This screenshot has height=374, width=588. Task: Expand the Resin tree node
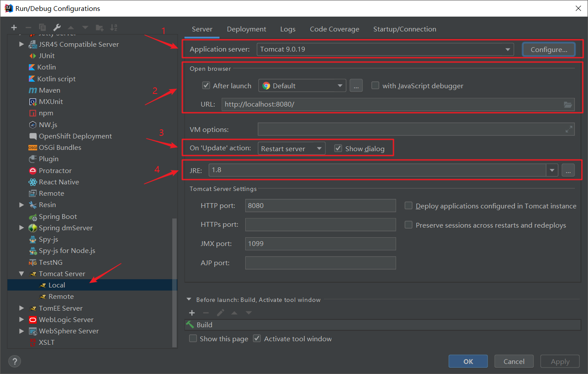pyautogui.click(x=21, y=205)
